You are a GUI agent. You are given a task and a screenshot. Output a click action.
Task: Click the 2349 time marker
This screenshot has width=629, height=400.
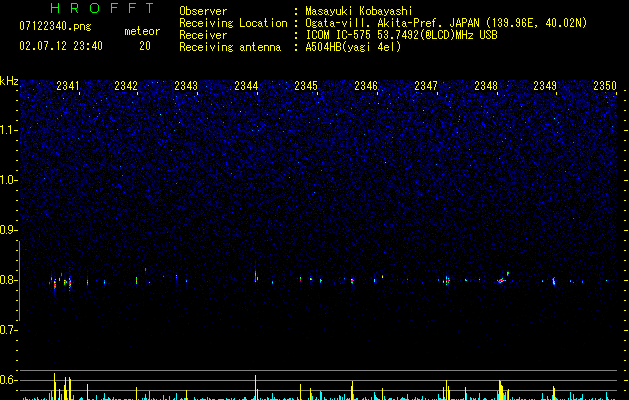point(545,86)
